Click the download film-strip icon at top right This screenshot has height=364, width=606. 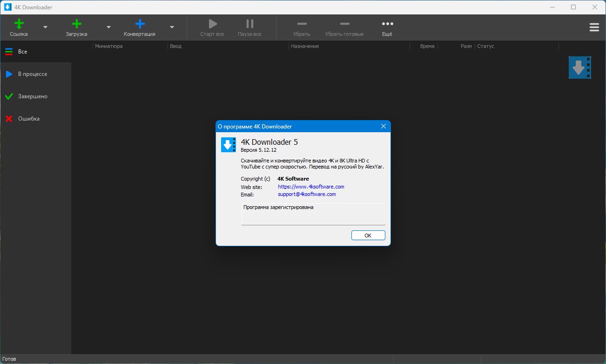(580, 67)
